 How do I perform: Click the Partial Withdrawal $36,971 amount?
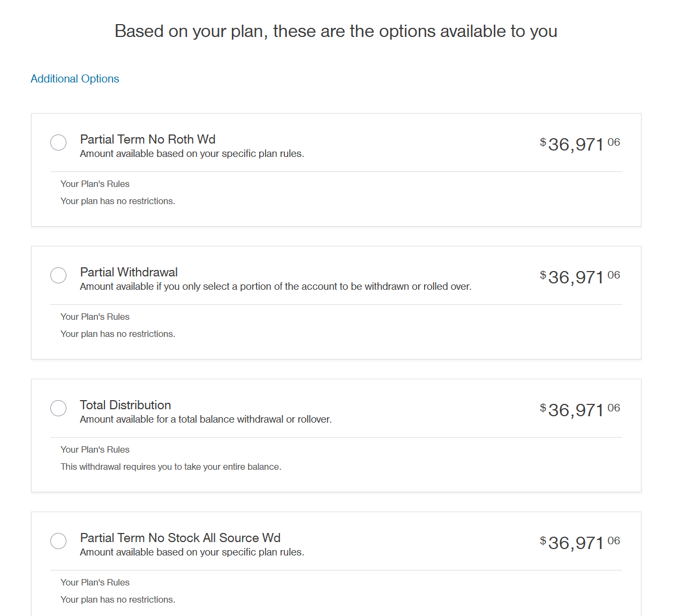(x=579, y=277)
